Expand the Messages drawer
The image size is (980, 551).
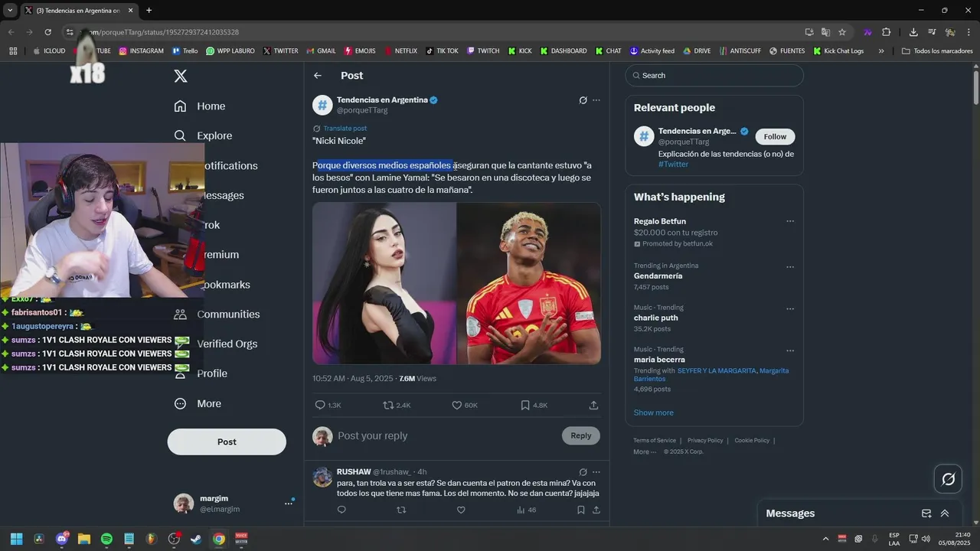point(945,514)
